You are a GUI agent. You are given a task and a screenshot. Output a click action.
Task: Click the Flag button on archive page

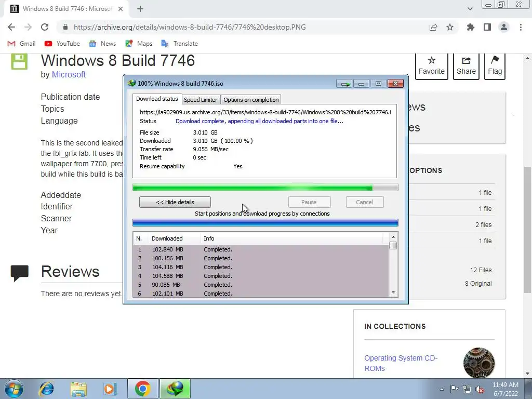tap(495, 66)
